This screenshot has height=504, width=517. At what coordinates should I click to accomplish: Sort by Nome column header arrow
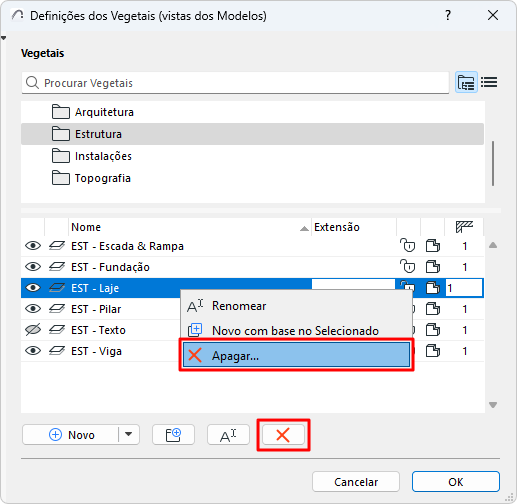click(x=304, y=228)
